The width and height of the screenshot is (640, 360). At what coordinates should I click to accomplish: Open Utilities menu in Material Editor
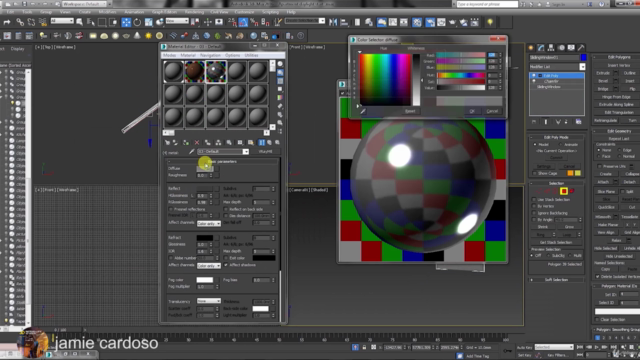[251, 55]
